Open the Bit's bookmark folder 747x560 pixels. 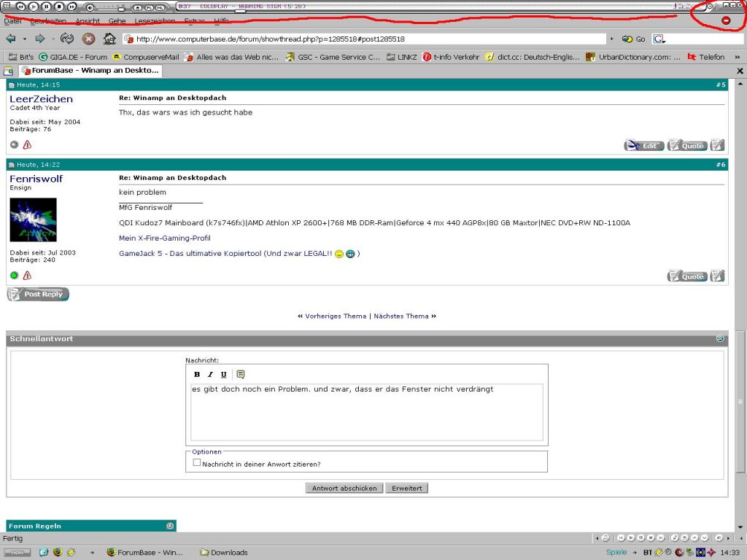21,57
